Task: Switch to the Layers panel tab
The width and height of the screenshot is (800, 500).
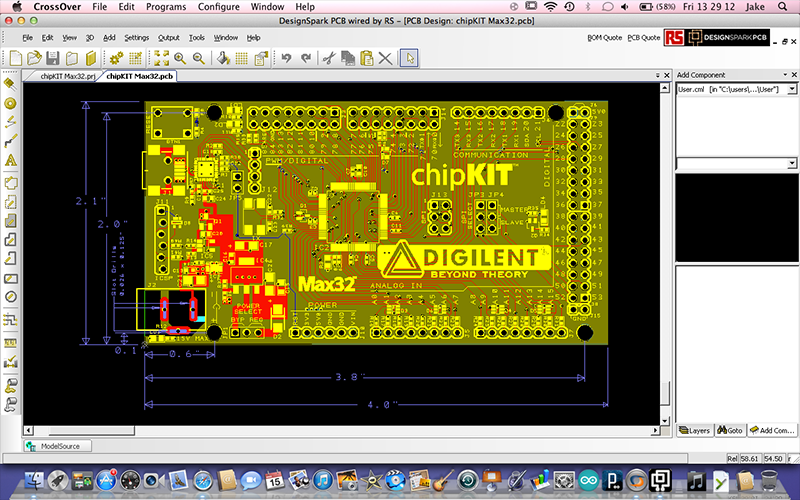Action: point(695,430)
